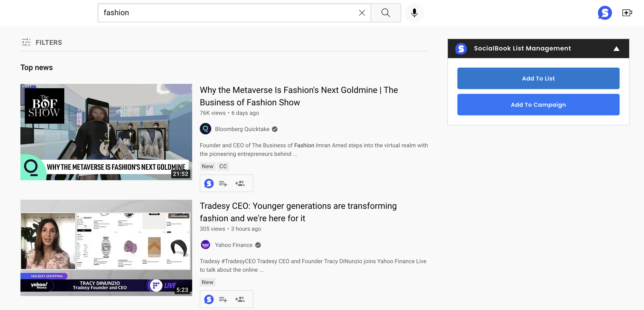Click the SocialBook logo in List Management header
This screenshot has height=310, width=644.
pyautogui.click(x=461, y=49)
